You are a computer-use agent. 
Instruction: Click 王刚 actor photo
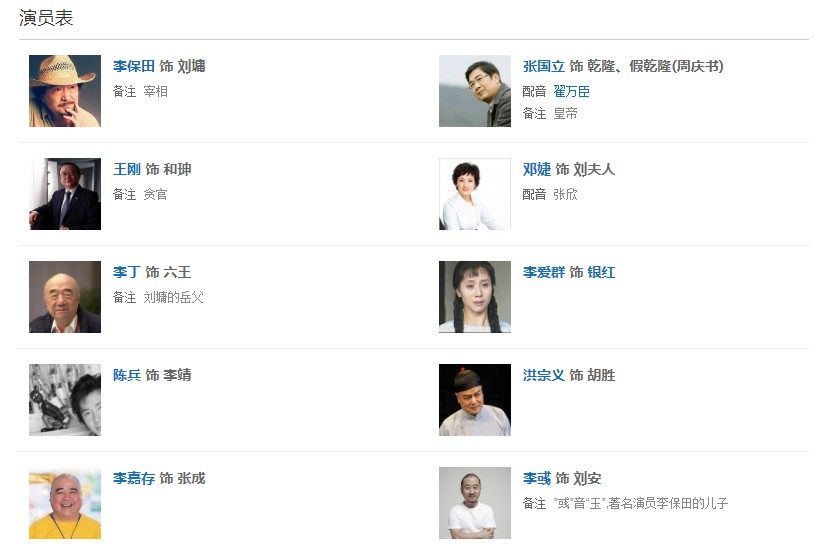tap(65, 194)
